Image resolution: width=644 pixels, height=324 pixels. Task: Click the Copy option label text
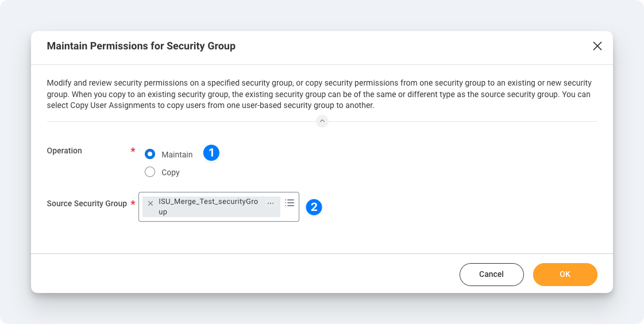pyautogui.click(x=171, y=172)
